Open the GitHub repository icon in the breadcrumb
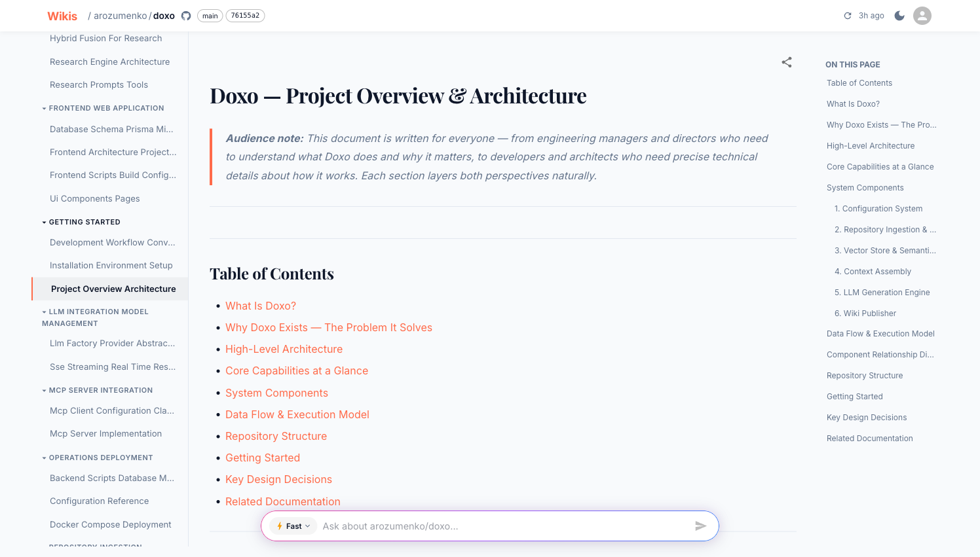 (x=186, y=16)
